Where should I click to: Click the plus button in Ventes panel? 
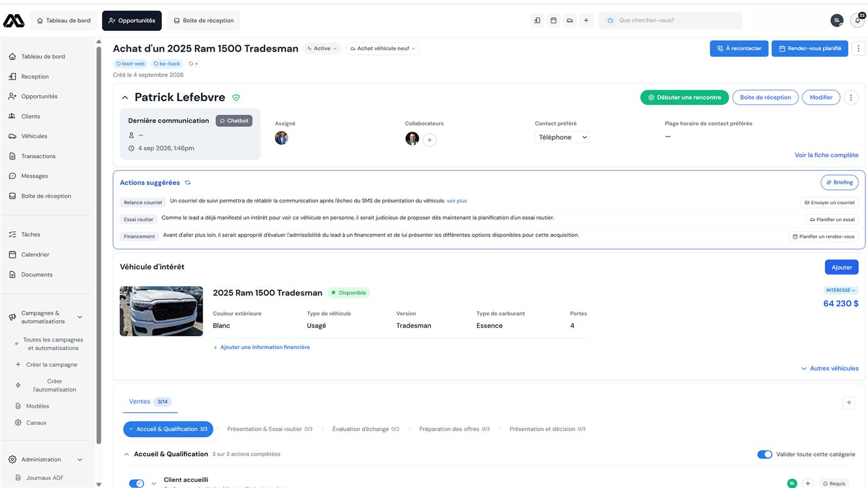tap(849, 402)
